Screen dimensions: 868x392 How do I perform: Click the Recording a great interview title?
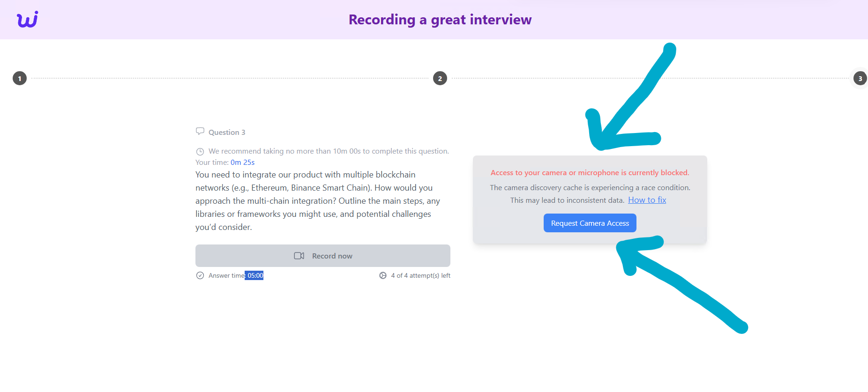pos(440,20)
